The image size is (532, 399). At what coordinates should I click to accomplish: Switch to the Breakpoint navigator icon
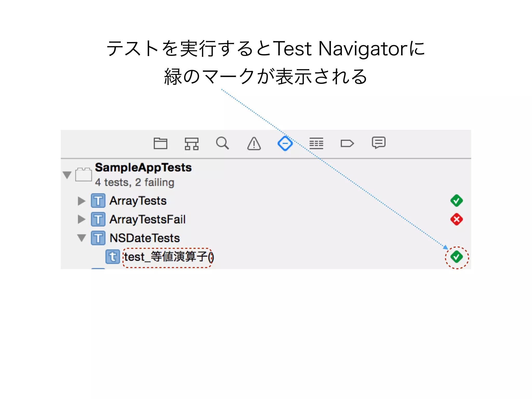point(347,143)
